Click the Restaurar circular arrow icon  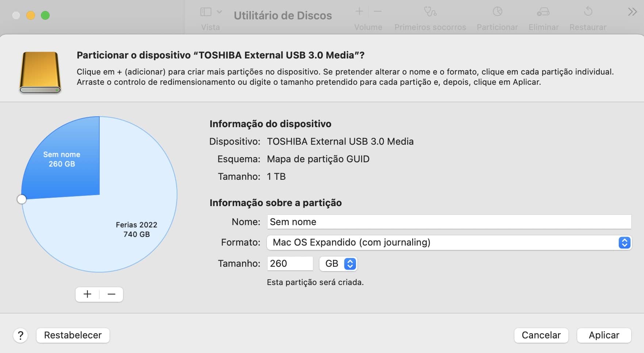pyautogui.click(x=588, y=12)
